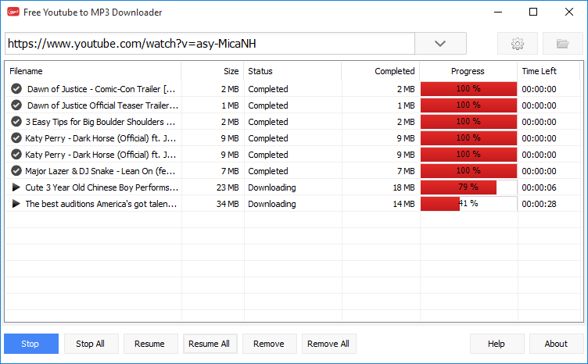Sort by Status column header
The image size is (588, 364).
pyautogui.click(x=292, y=71)
